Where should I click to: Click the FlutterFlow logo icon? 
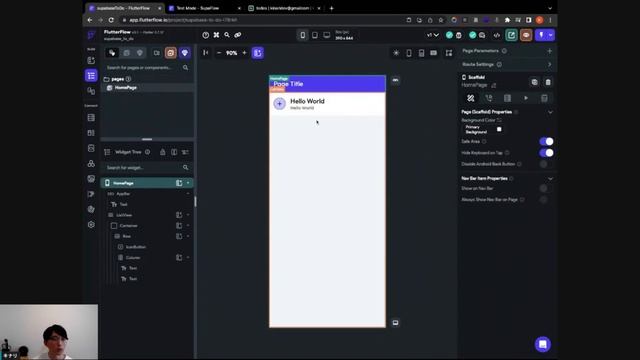click(x=91, y=35)
